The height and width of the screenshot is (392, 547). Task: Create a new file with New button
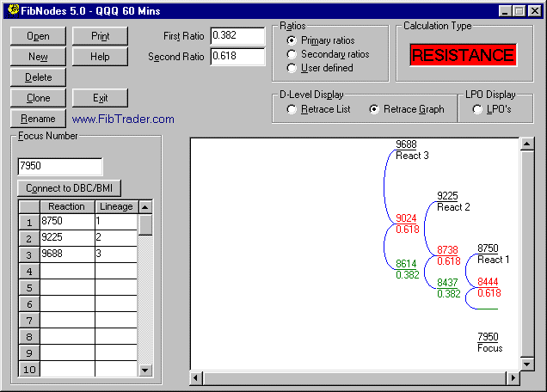(x=38, y=57)
